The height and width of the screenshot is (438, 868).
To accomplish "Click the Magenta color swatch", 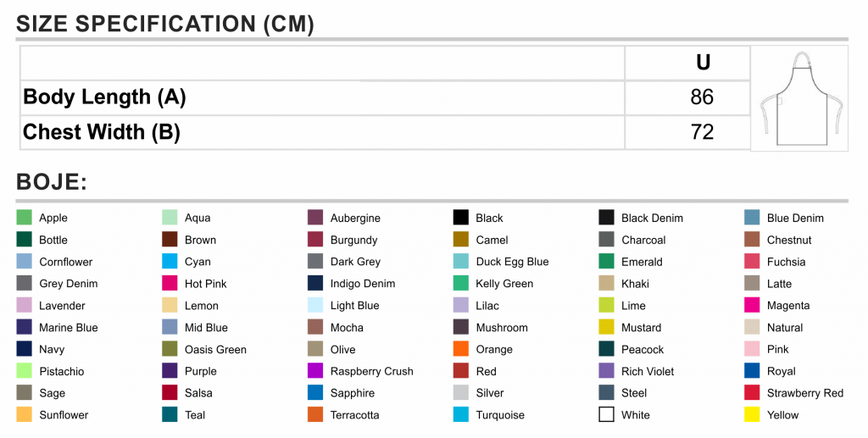I will (753, 305).
